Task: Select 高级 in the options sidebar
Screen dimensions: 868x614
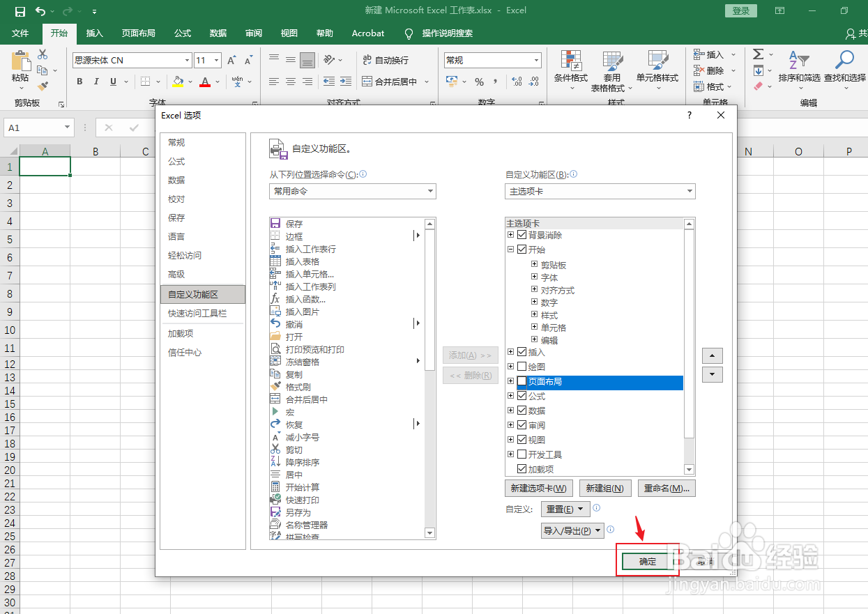Action: (203, 275)
